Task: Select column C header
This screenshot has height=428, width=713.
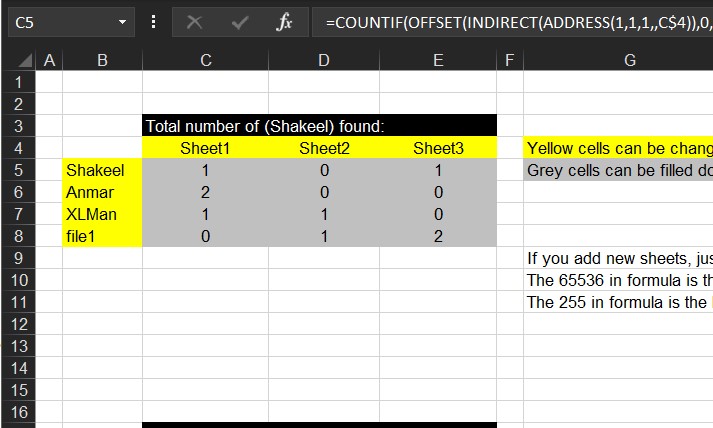Action: [205, 61]
